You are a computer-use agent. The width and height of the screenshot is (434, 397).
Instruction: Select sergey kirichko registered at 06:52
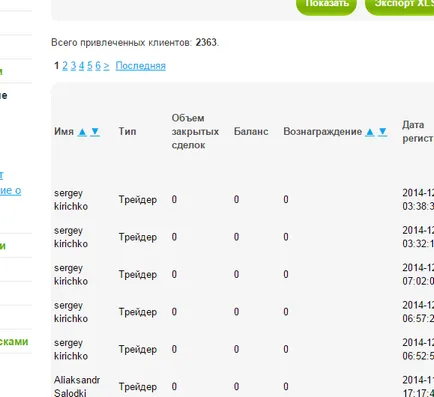pyautogui.click(x=71, y=349)
